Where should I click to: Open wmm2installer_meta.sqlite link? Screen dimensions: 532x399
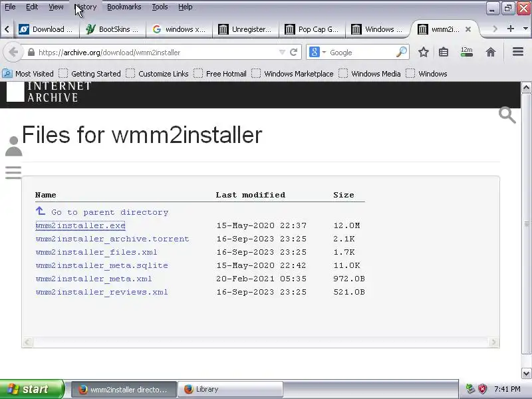point(102,265)
